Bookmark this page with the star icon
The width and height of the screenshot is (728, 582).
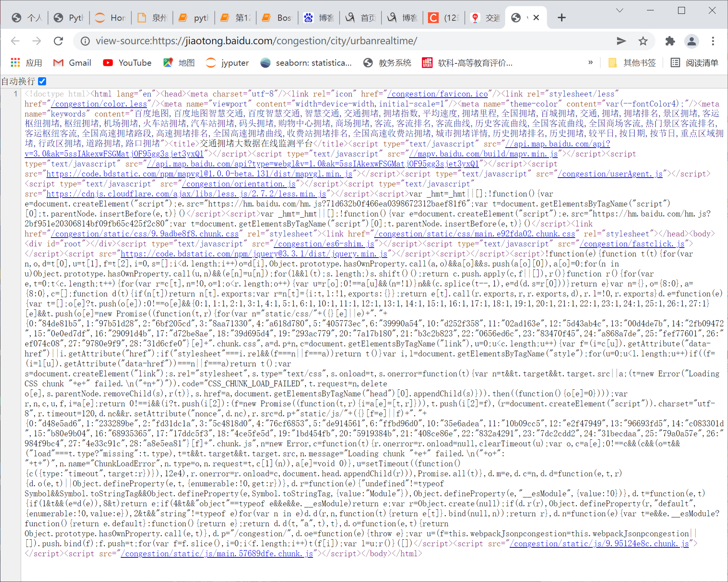click(643, 41)
